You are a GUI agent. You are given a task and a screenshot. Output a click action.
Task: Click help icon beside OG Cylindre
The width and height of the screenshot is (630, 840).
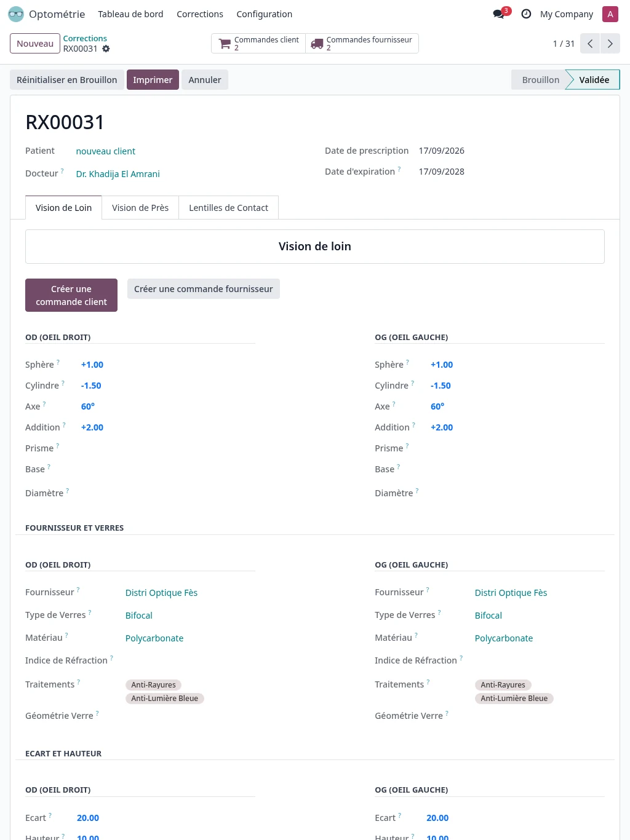coord(413,383)
